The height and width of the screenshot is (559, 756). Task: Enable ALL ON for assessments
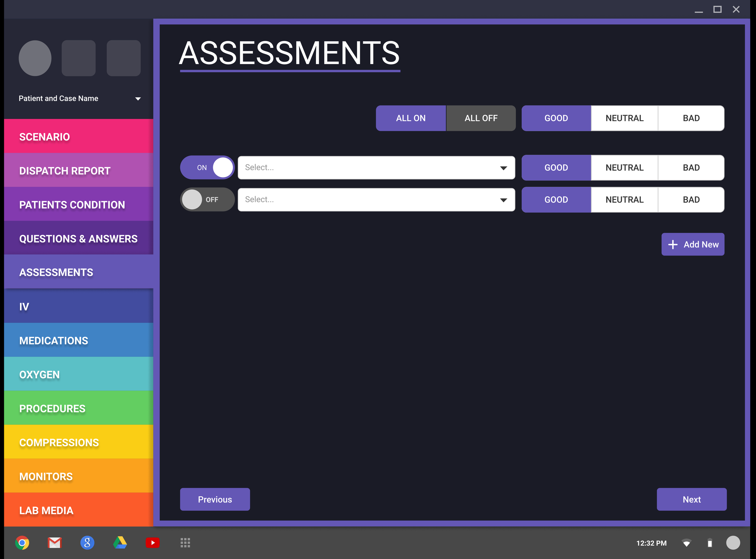(411, 118)
